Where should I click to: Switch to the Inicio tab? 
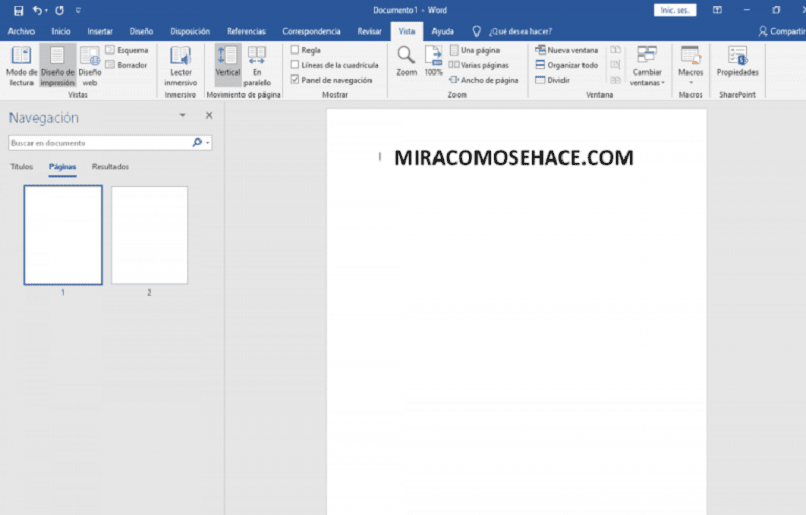[x=61, y=31]
